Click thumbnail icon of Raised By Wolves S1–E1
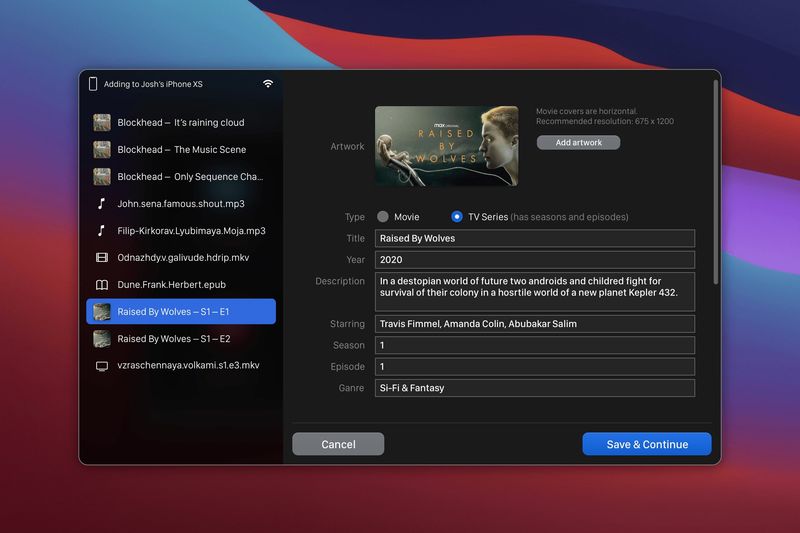Viewport: 800px width, 533px height. tap(102, 312)
